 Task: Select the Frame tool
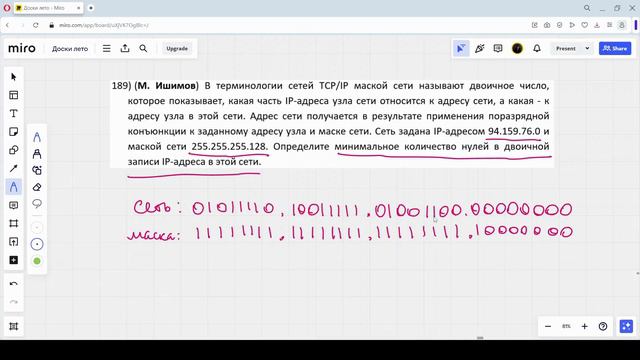click(x=13, y=224)
